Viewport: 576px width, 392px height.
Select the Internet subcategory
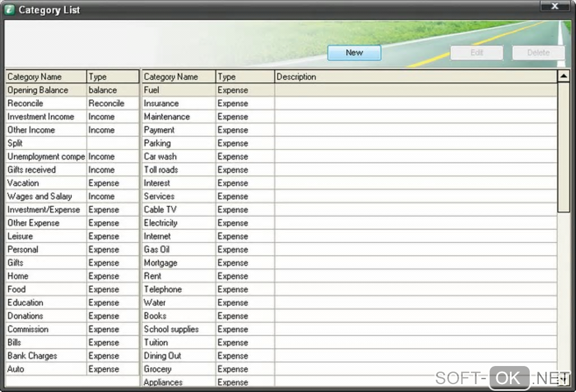350,236
